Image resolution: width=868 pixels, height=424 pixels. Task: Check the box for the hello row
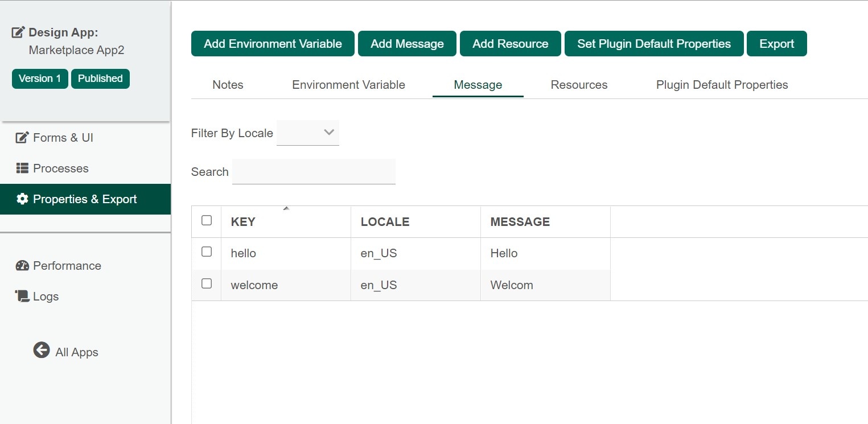click(207, 252)
